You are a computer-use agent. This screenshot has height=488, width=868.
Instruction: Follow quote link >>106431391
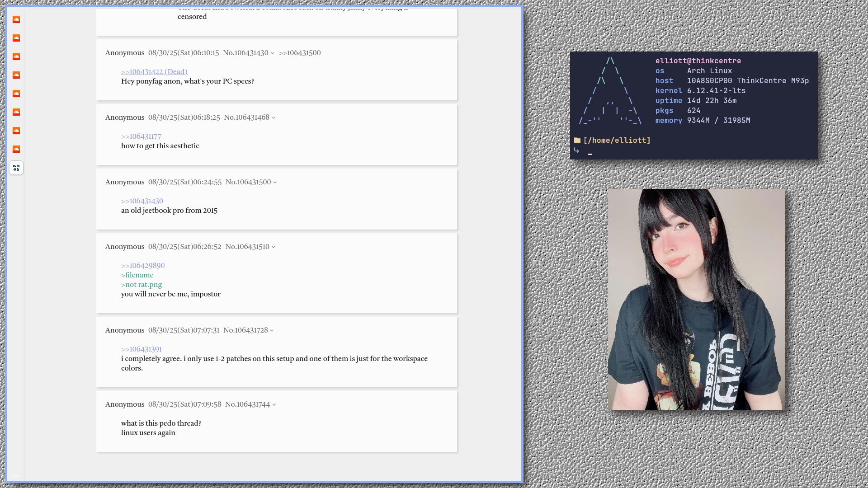click(142, 349)
